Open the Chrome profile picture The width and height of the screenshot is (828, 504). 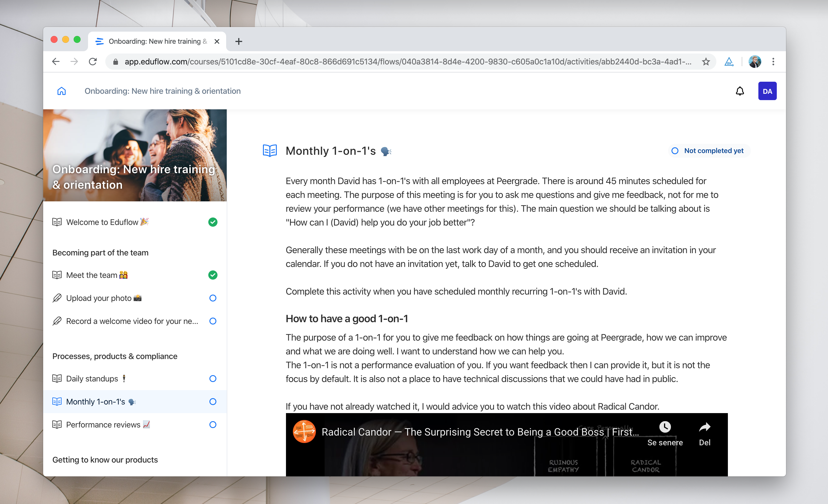click(755, 62)
